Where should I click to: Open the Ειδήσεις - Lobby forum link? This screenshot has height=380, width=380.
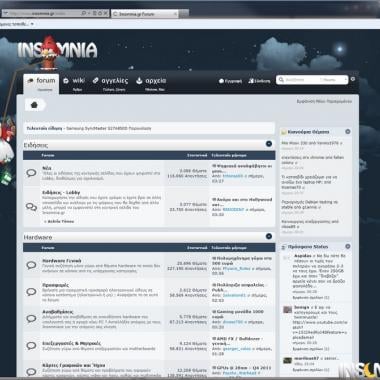(61, 193)
